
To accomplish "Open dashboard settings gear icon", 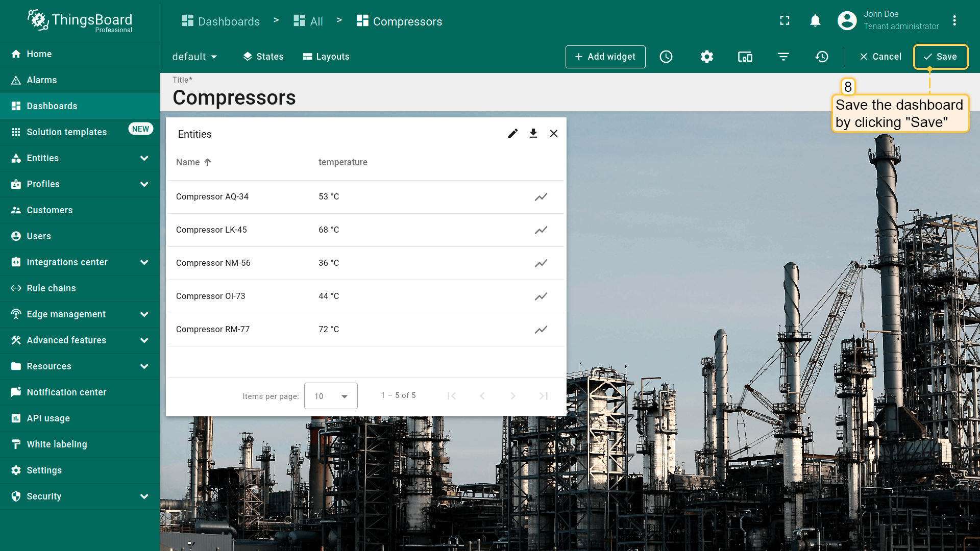I will (x=706, y=57).
